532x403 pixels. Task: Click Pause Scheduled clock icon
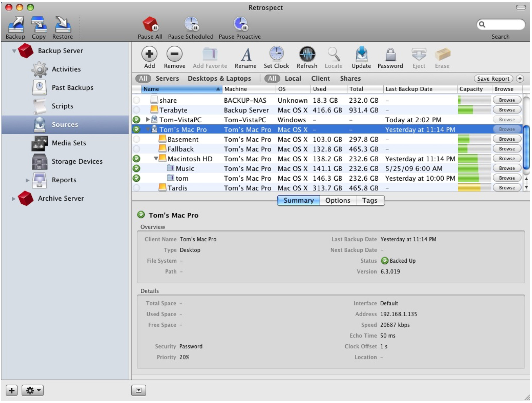click(x=191, y=24)
